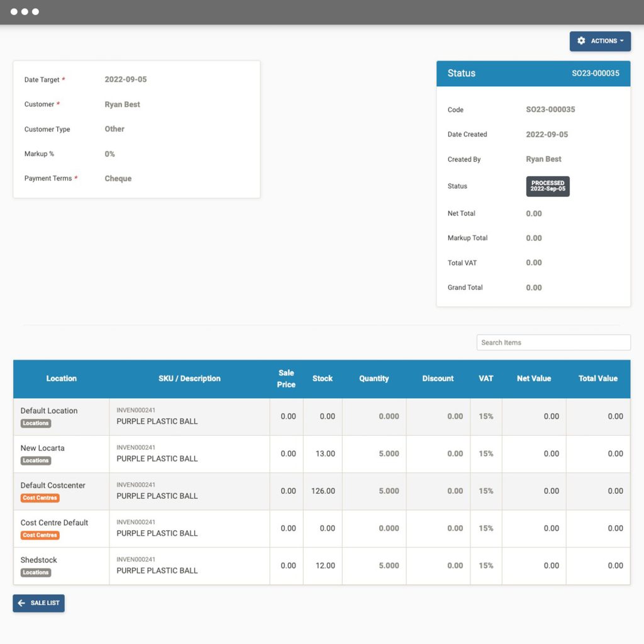
Task: Click the 15% VAT in Shedstock row
Action: (x=486, y=566)
